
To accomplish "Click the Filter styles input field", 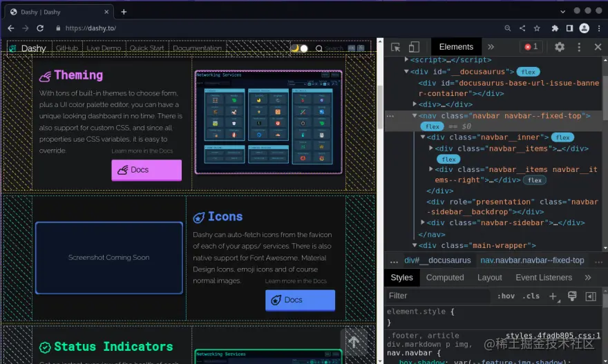I will point(438,296).
